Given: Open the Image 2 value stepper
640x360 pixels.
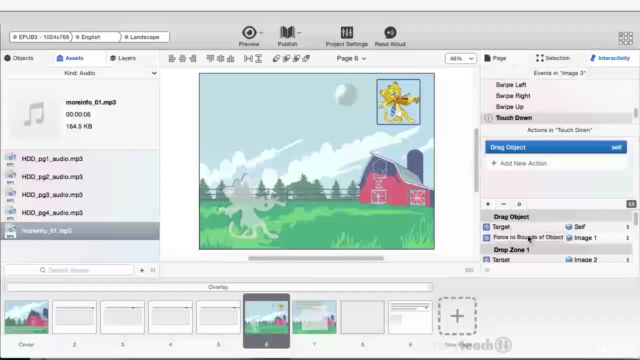Looking at the screenshot, I should (628, 260).
